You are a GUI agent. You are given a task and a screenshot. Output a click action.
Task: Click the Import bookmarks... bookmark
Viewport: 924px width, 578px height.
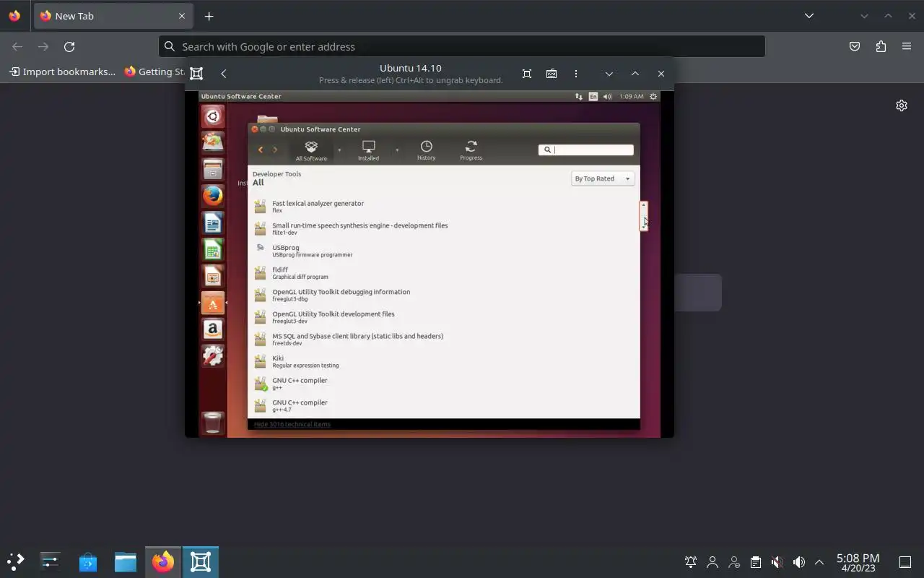tap(62, 72)
